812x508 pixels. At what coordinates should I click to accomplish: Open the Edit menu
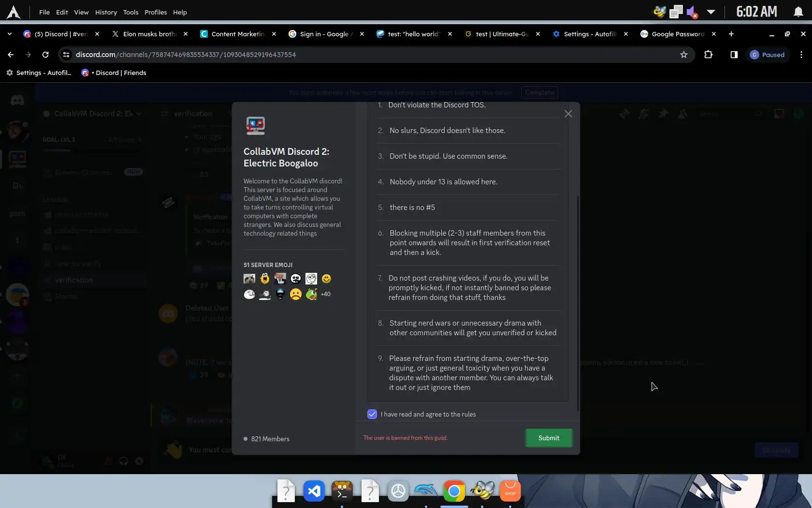coord(62,12)
